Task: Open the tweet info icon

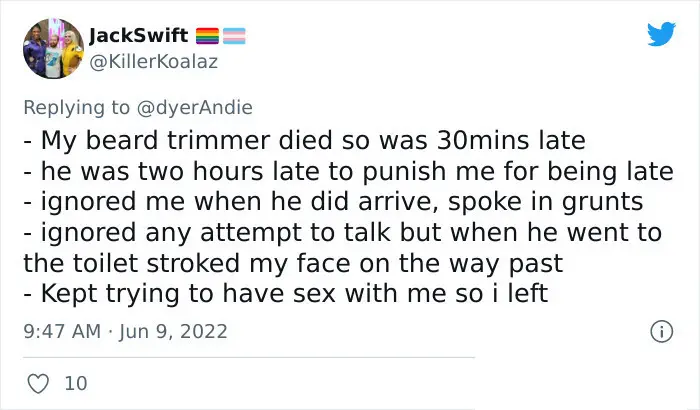Action: click(x=661, y=331)
